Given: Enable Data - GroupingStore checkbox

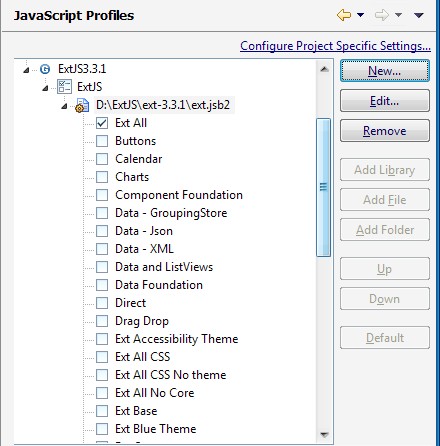Looking at the screenshot, I should pyautogui.click(x=102, y=213).
